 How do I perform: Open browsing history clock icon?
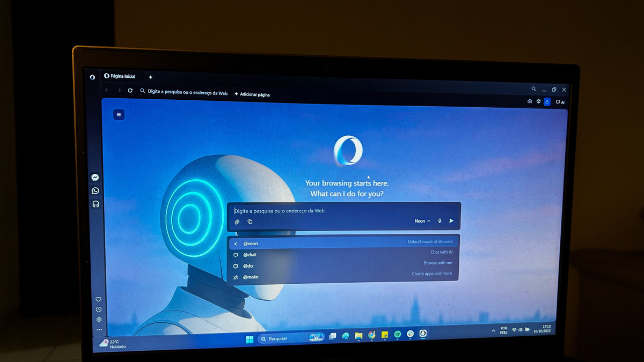99,309
